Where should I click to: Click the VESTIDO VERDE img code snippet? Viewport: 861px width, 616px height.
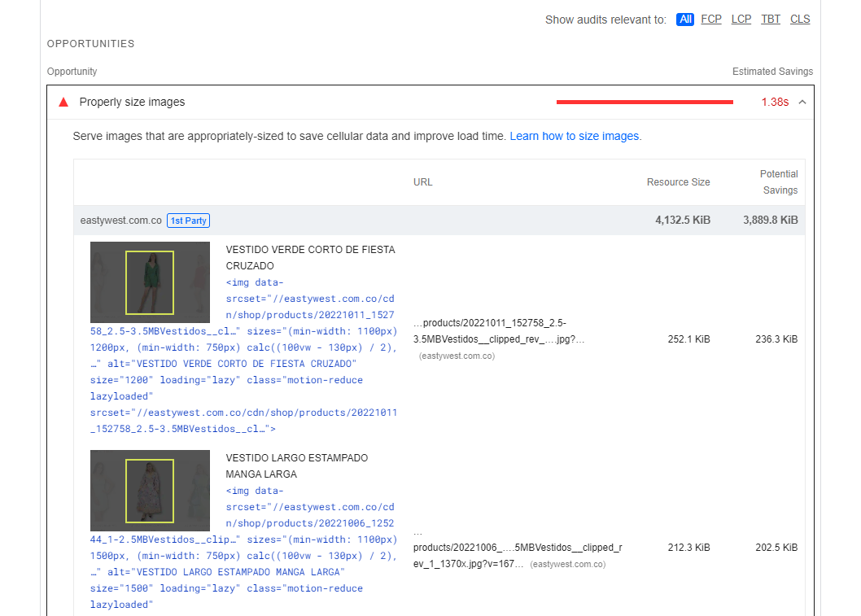click(244, 356)
